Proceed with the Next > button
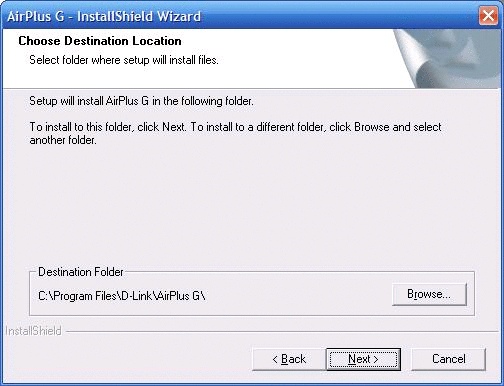 coord(363,359)
